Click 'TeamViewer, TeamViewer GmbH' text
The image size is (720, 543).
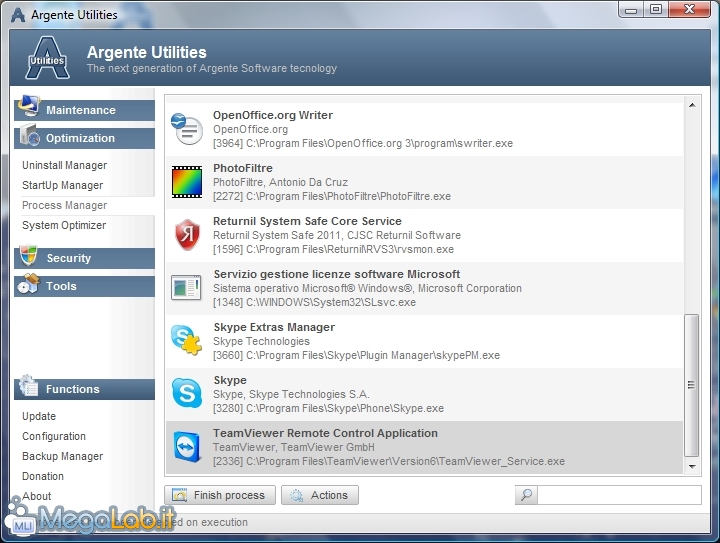[x=293, y=447]
